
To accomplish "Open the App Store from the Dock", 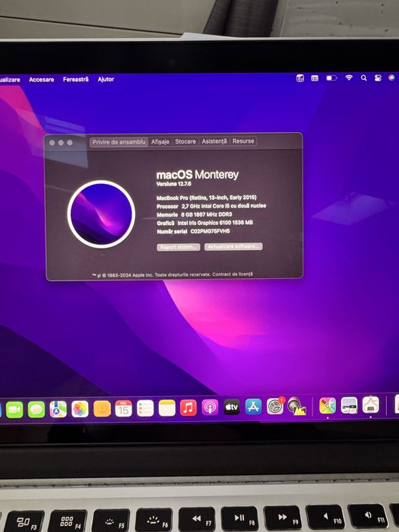I will pyautogui.click(x=253, y=407).
